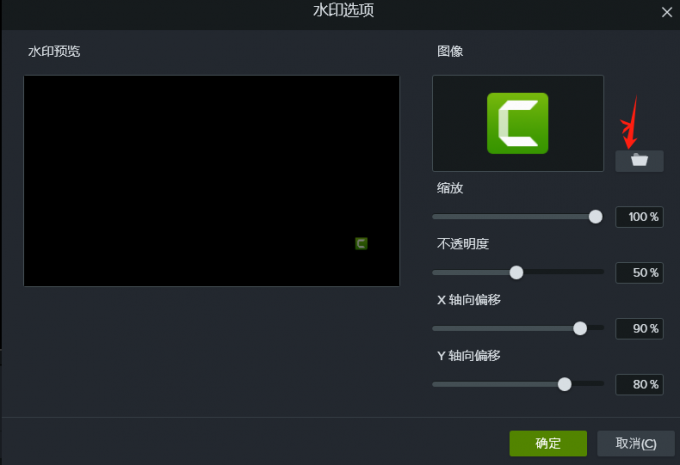
Task: Click the 不透明度 opacity slider handle
Action: coord(516,272)
